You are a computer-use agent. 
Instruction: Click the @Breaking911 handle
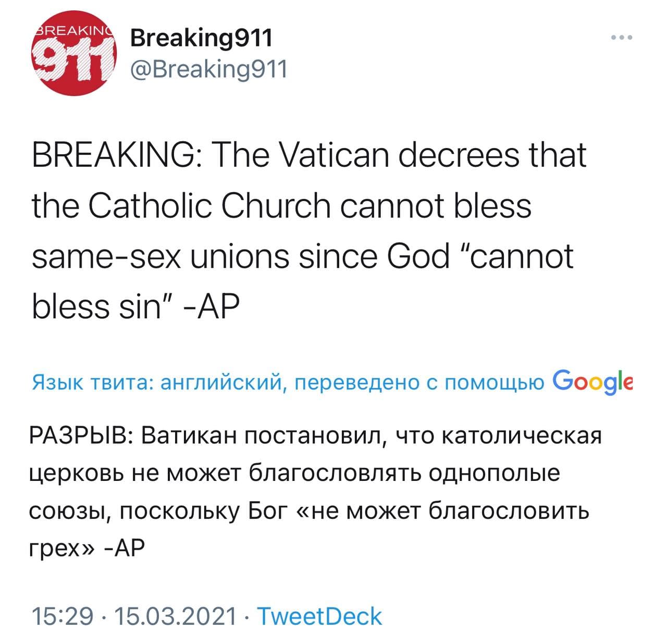point(208,68)
